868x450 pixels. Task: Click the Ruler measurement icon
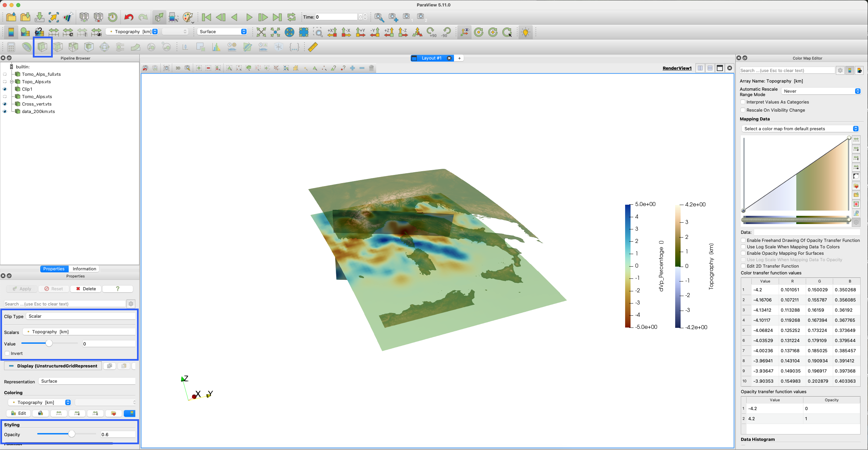313,47
